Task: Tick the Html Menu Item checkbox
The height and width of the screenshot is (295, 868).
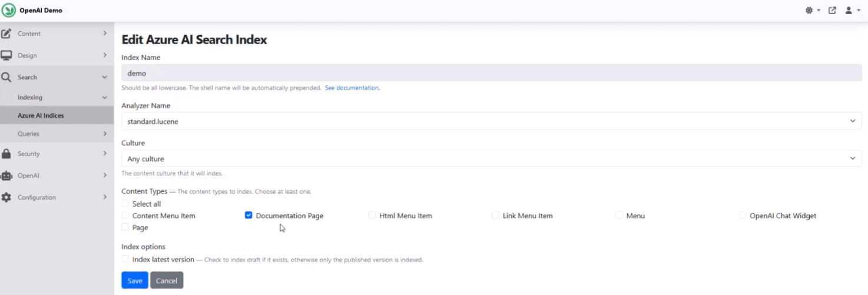Action: (372, 216)
